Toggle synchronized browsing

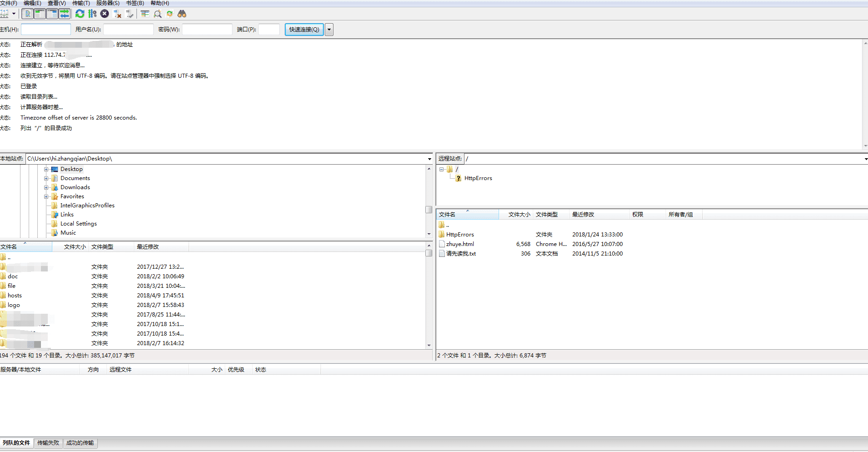[170, 14]
